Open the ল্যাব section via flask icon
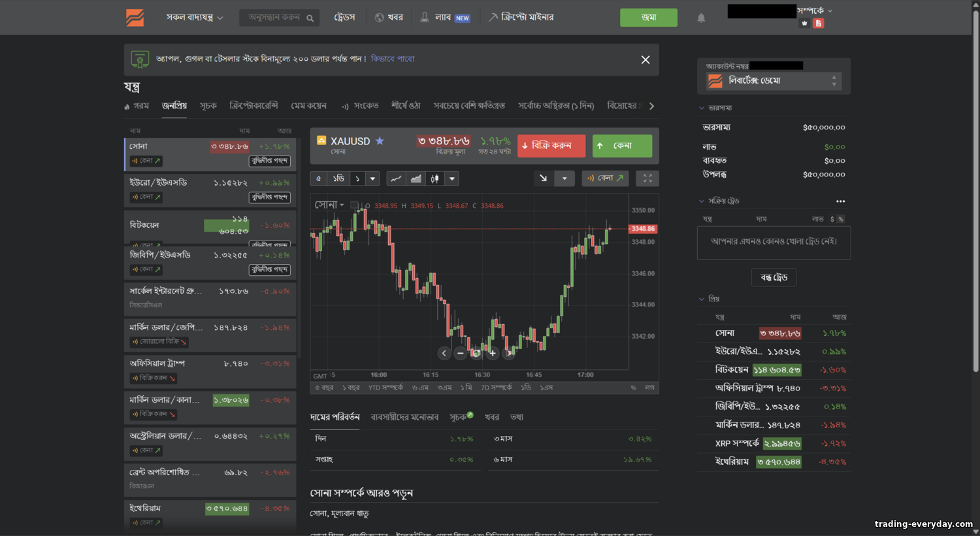The height and width of the screenshot is (536, 980). click(444, 17)
